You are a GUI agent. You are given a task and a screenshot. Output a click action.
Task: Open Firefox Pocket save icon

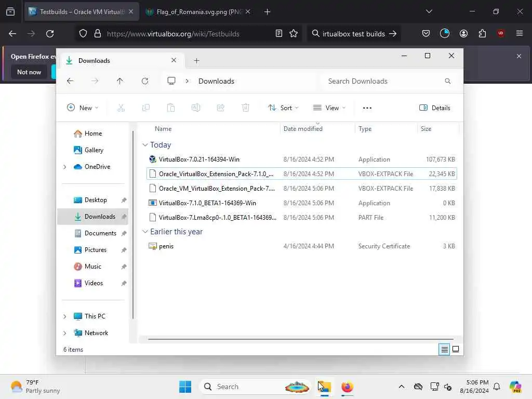click(x=426, y=33)
